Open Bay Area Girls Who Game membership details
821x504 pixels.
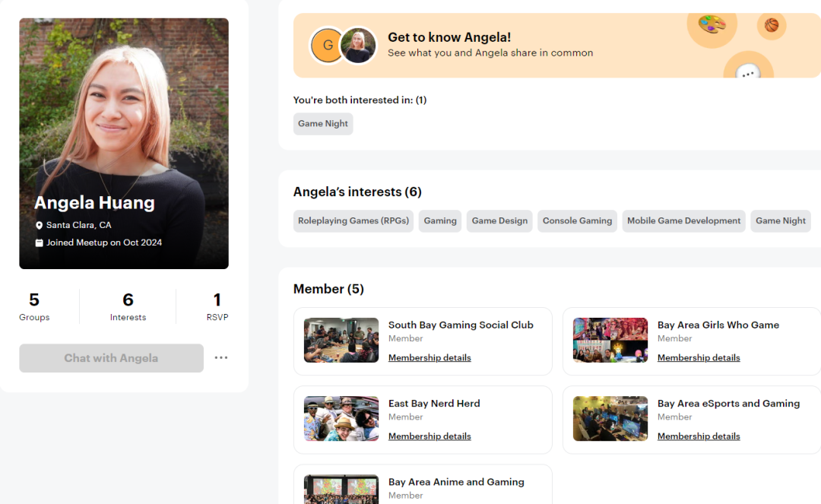point(699,357)
